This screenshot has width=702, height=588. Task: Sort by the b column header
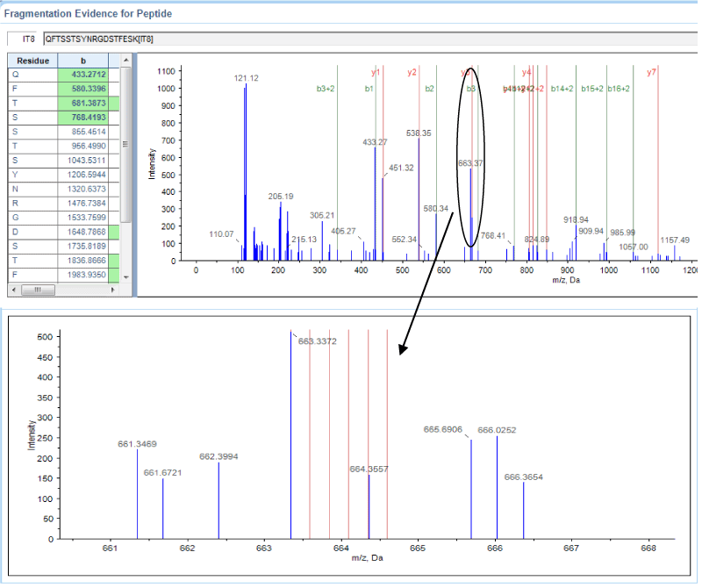(83, 61)
